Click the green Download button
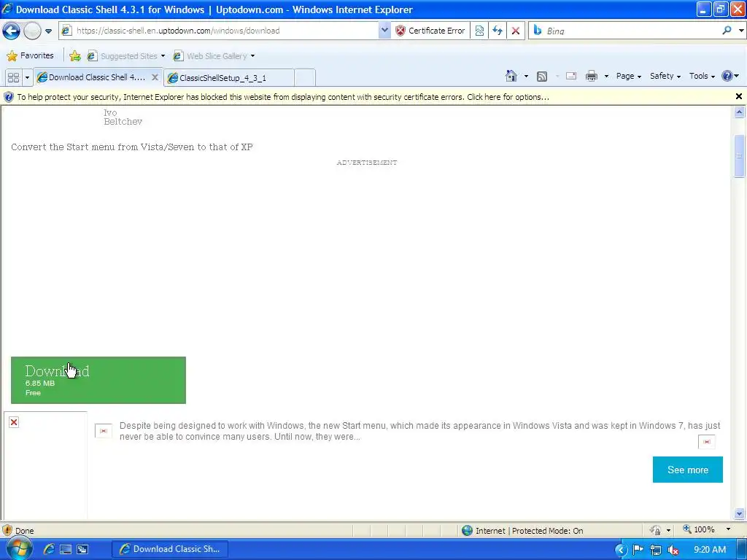 coord(98,380)
